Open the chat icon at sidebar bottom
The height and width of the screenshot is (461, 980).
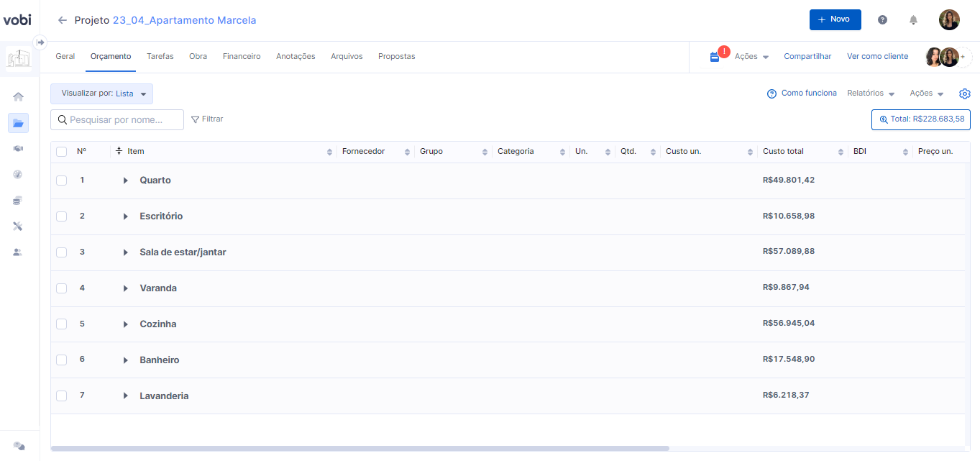tap(19, 446)
